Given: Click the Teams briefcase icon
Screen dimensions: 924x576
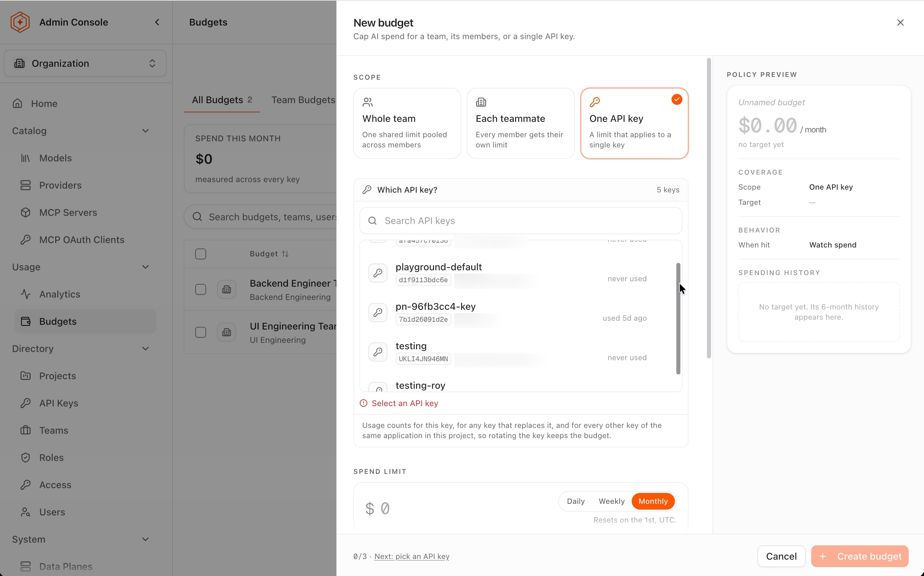Looking at the screenshot, I should (x=26, y=430).
